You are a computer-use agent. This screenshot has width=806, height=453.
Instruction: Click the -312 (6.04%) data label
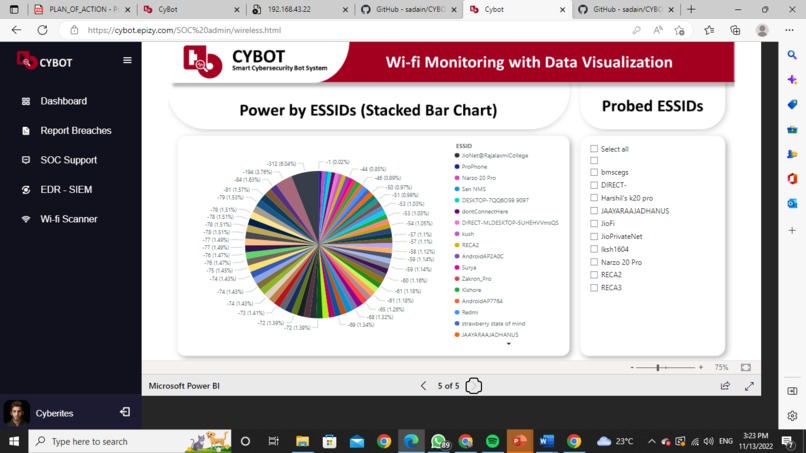click(282, 164)
